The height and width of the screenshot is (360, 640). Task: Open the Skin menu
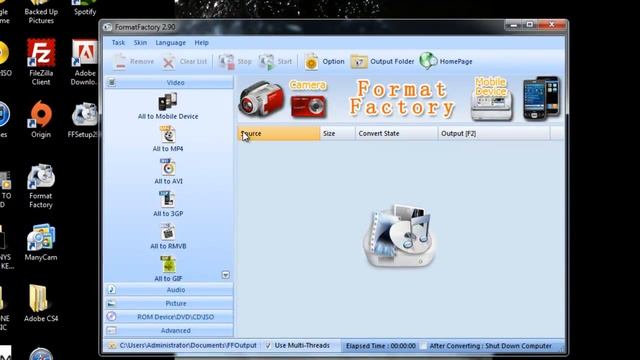click(140, 42)
